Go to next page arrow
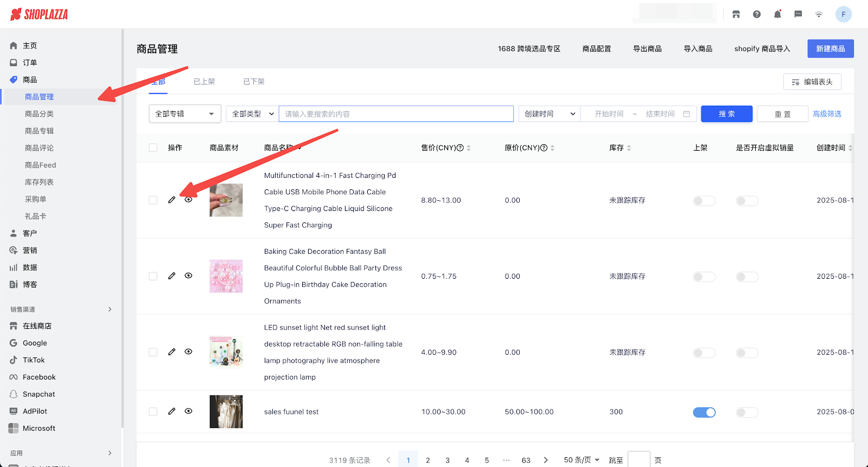This screenshot has height=467, width=868. point(546,460)
